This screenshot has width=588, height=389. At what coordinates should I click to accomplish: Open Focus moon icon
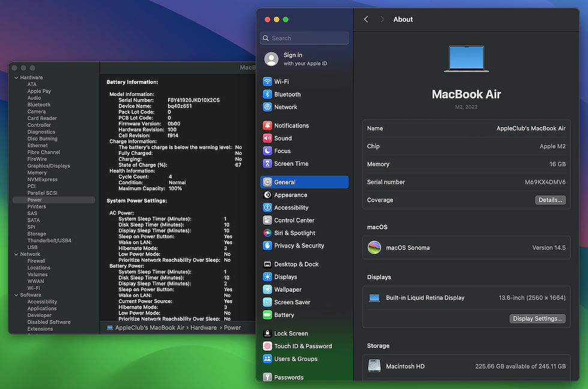(x=267, y=151)
